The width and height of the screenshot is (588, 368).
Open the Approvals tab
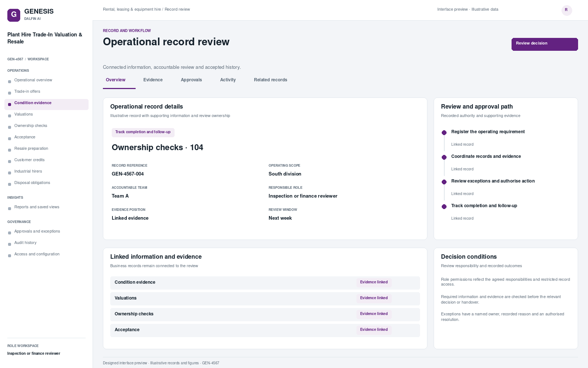191,80
